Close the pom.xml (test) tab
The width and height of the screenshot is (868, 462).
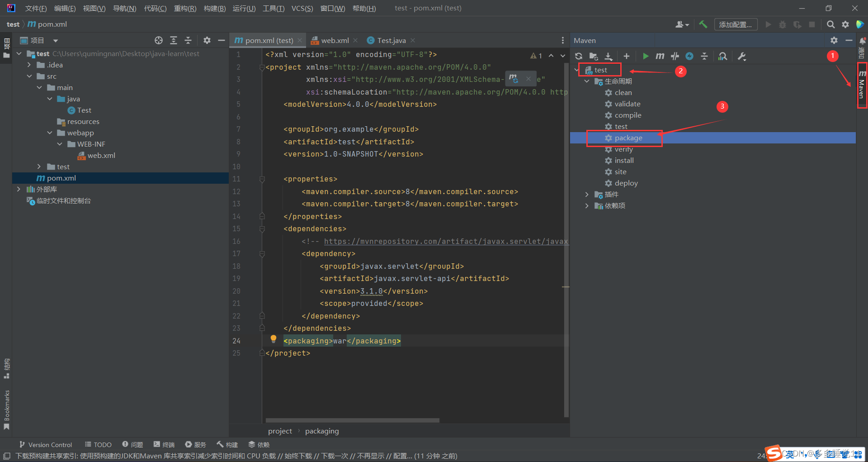point(299,40)
